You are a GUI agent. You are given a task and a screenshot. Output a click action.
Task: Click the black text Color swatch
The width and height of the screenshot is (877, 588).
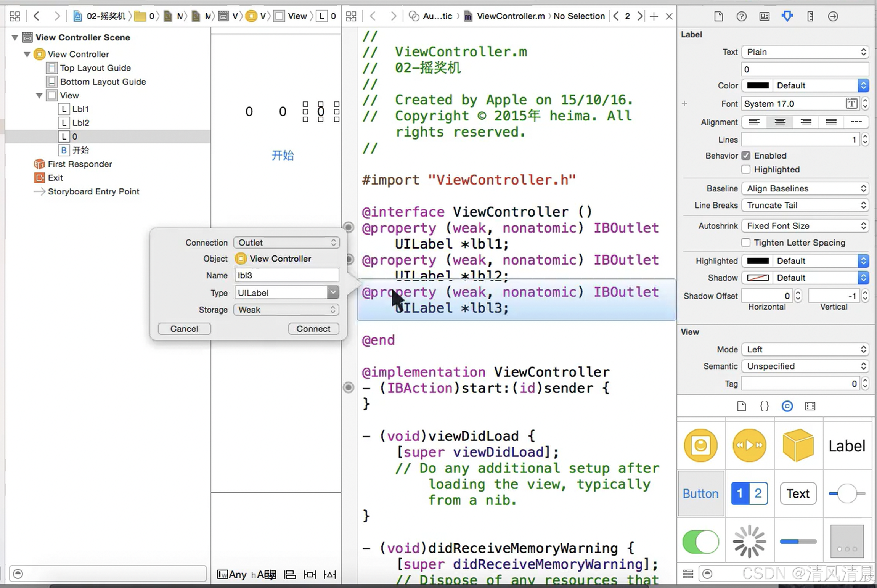point(757,85)
